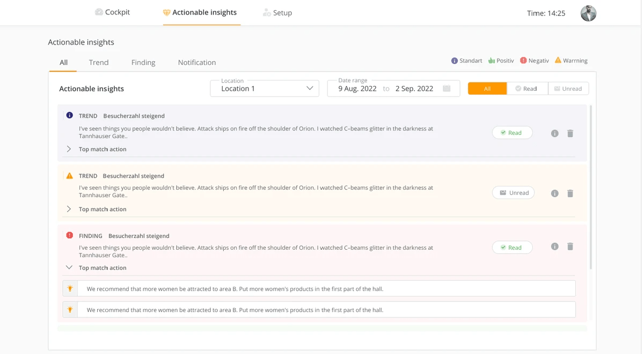Click lightbulb icon of first recommendation
Screen dimensions: 644x354
pyautogui.click(x=70, y=288)
